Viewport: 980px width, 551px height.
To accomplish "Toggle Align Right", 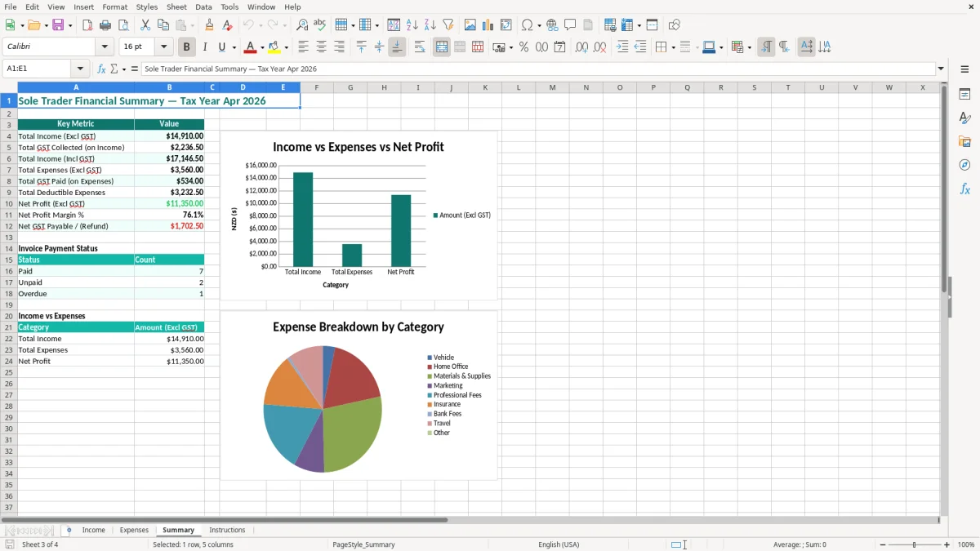I will [x=339, y=47].
